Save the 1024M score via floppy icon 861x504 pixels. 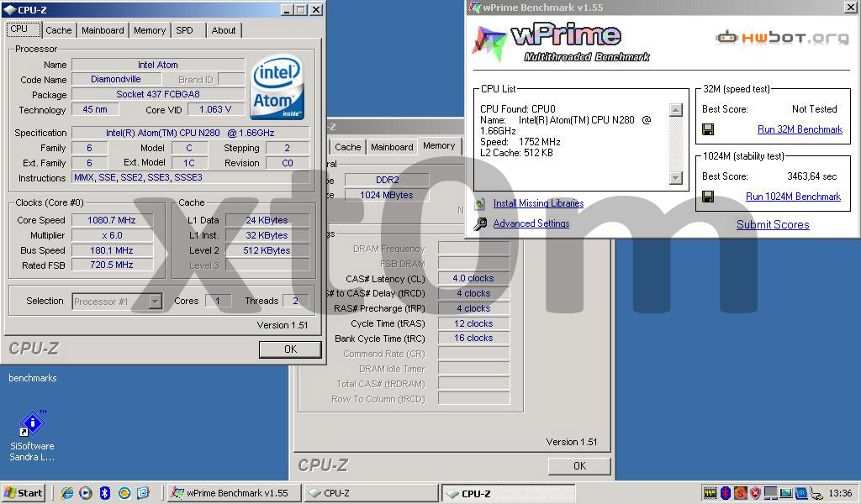(x=708, y=197)
